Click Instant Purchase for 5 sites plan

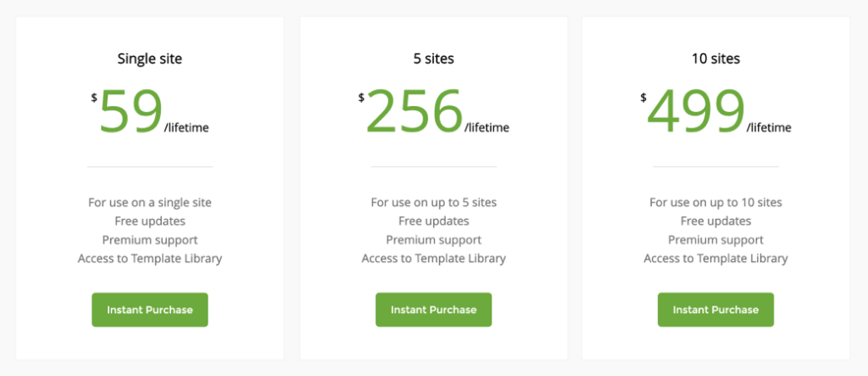coord(433,310)
